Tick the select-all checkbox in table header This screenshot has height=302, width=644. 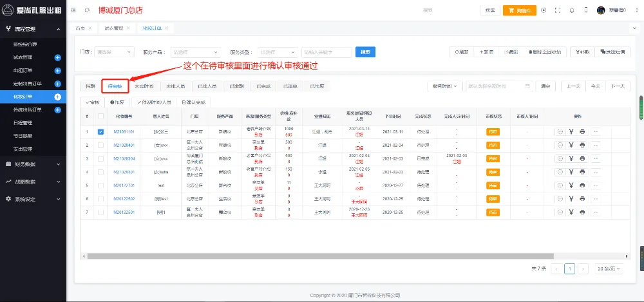(100, 116)
